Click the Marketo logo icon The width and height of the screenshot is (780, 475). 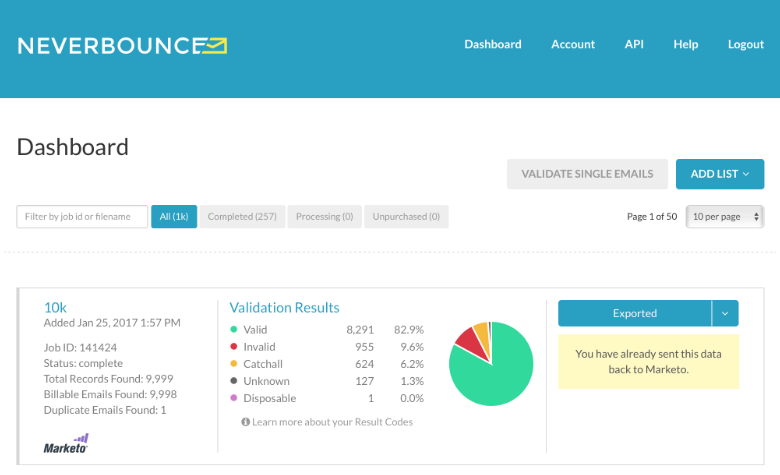click(x=66, y=443)
